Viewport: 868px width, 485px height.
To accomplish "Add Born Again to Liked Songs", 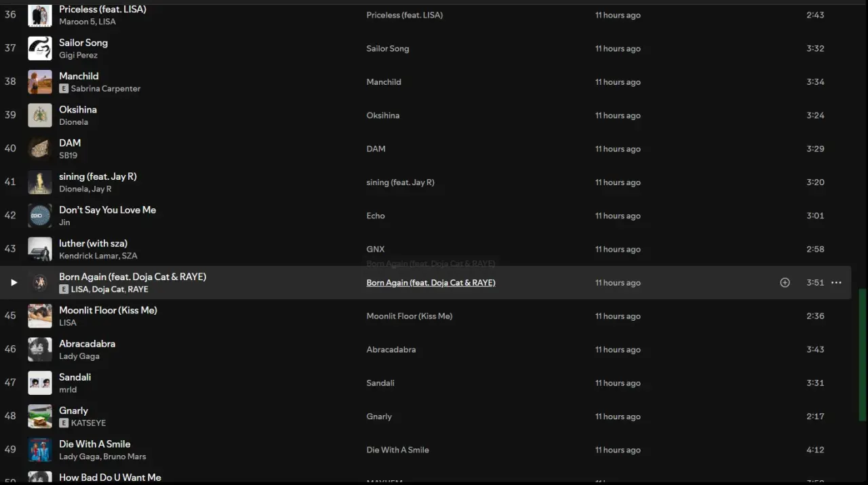I will [785, 282].
